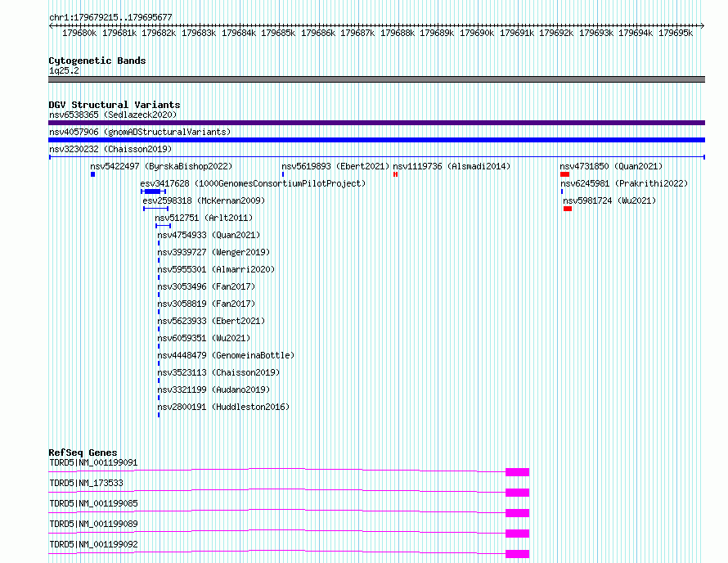The image size is (728, 563).
Task: Select thick blue glyph under esv3417628
Action: pos(153,191)
